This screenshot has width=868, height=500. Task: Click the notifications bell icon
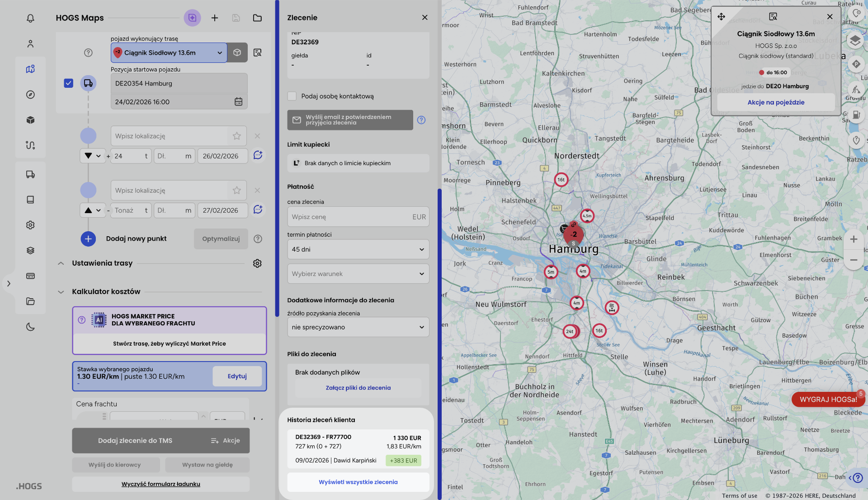30,18
